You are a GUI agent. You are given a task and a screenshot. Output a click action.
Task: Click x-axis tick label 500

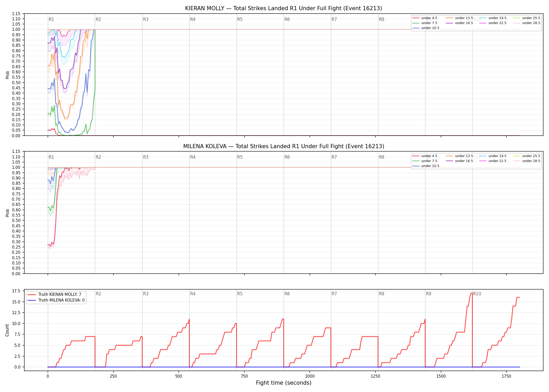click(179, 376)
